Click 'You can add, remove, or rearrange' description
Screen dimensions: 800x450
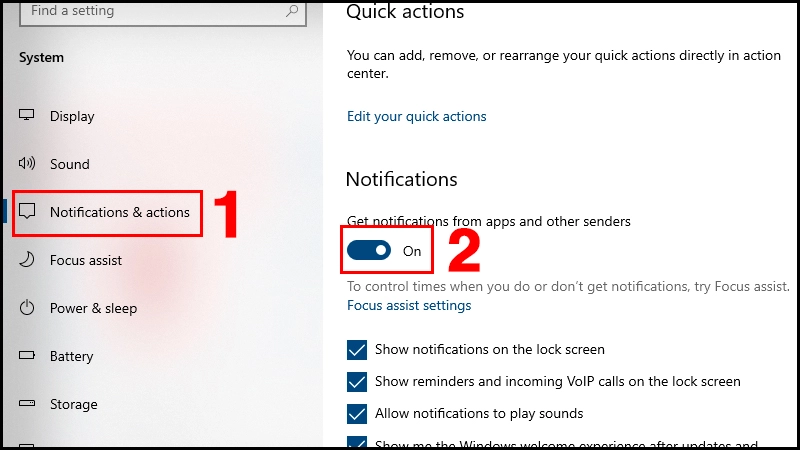pyautogui.click(x=564, y=64)
